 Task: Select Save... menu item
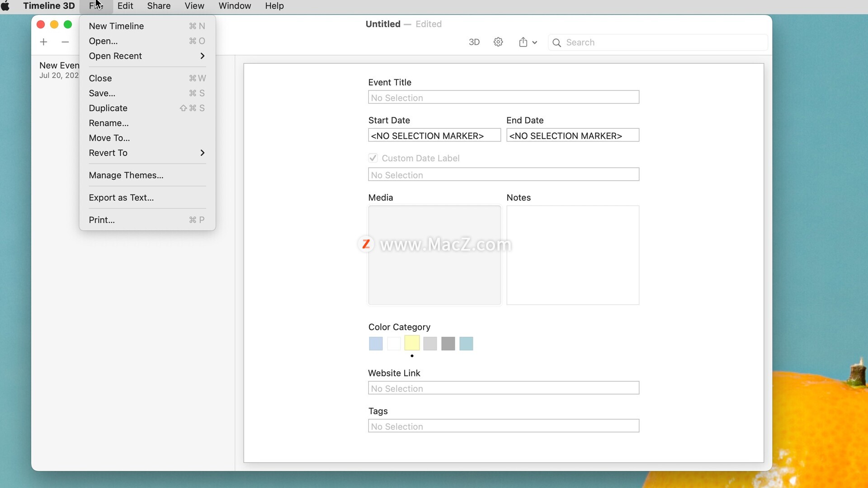[x=147, y=93]
